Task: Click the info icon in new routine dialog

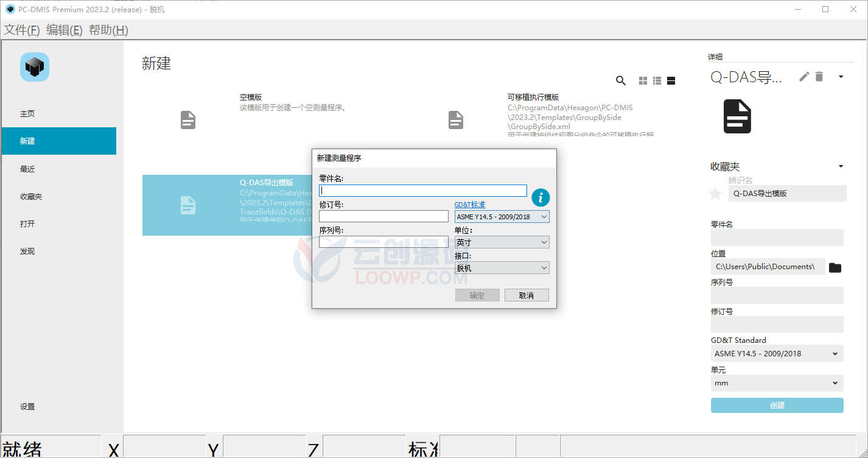Action: point(541,197)
